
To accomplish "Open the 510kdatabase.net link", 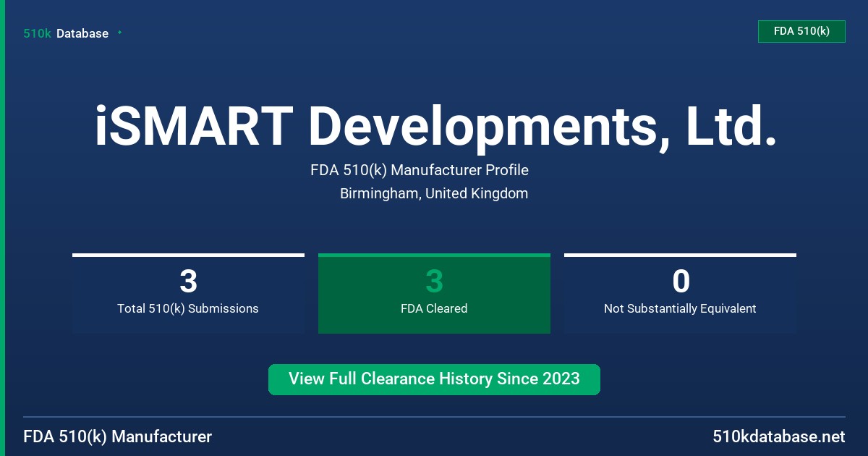I will pyautogui.click(x=779, y=436).
